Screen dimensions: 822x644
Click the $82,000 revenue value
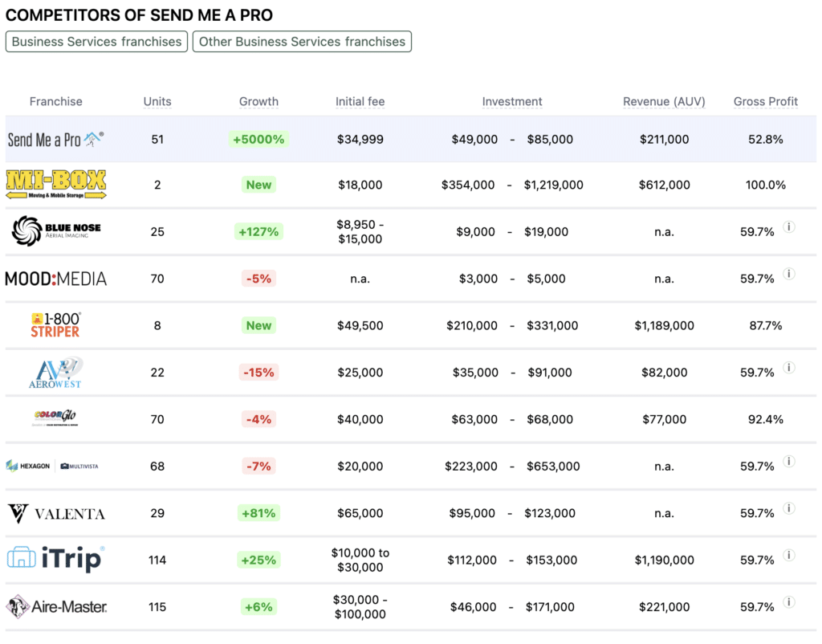pyautogui.click(x=664, y=373)
